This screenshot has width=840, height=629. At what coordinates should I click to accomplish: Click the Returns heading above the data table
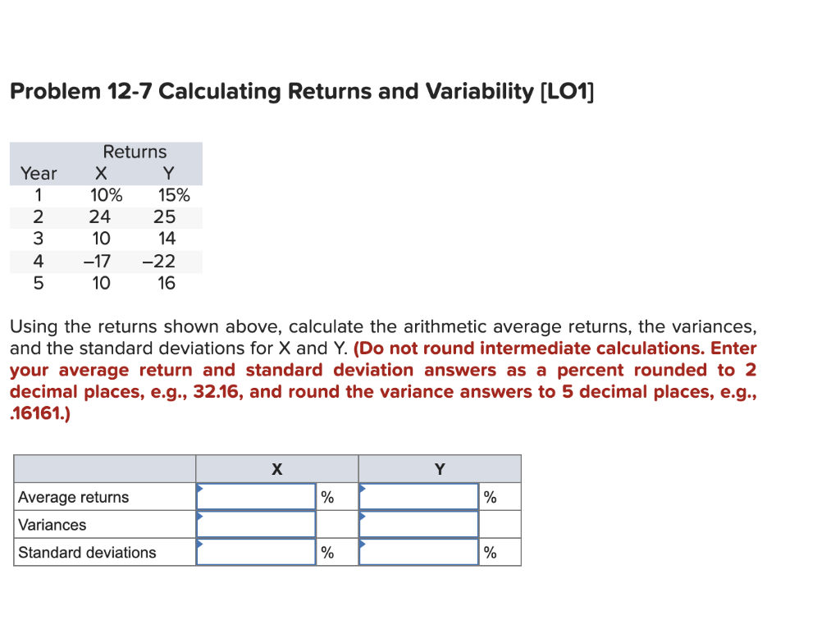click(135, 152)
